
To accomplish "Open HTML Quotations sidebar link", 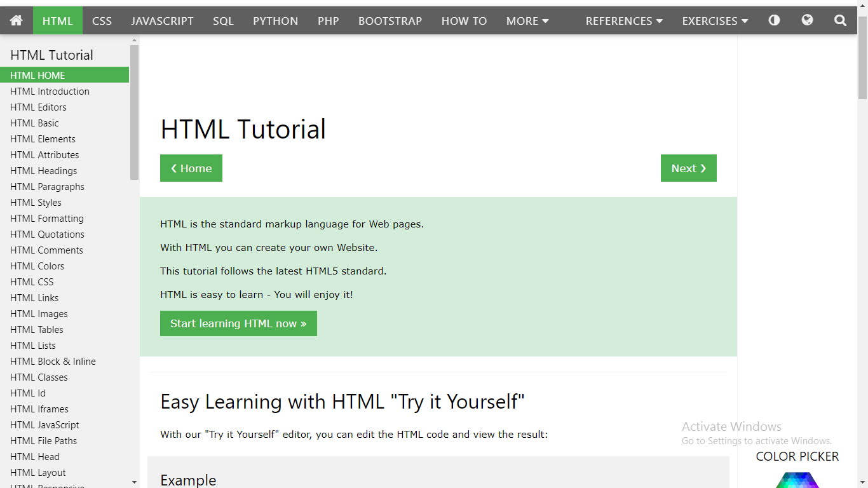I will 64,234.
